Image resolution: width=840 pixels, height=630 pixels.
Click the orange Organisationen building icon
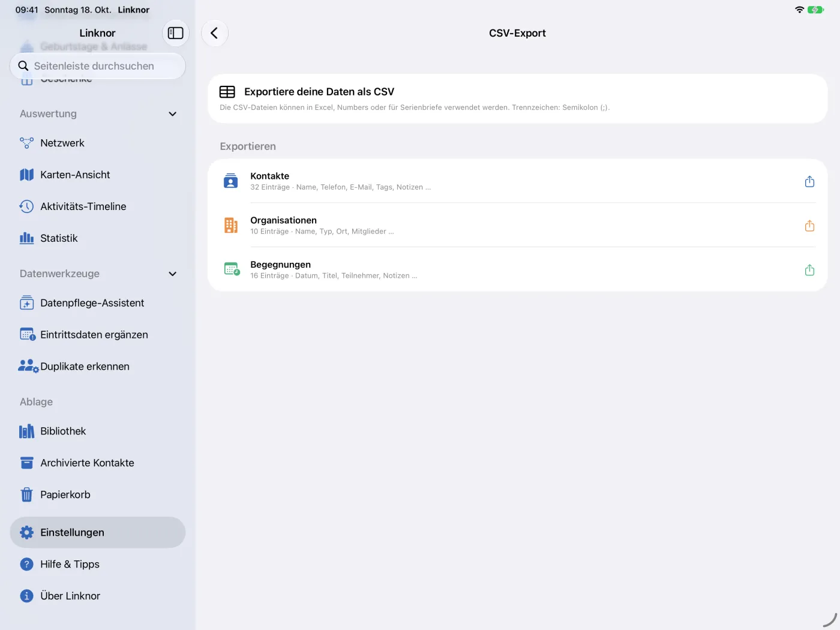point(230,225)
